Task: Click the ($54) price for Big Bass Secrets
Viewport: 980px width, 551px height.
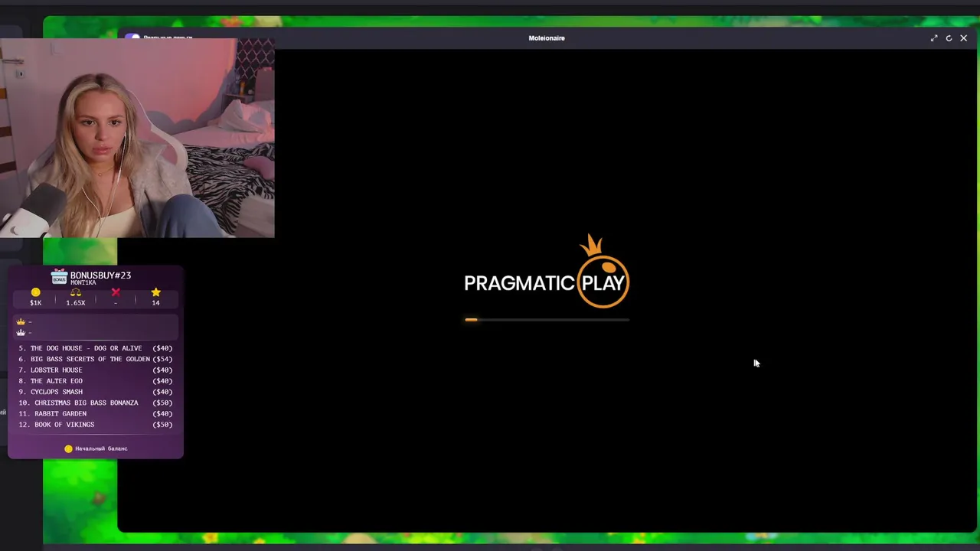Action: 162,359
